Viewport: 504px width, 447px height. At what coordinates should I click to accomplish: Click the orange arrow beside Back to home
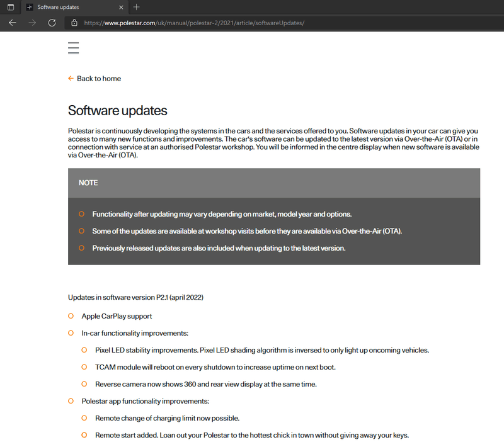[71, 79]
